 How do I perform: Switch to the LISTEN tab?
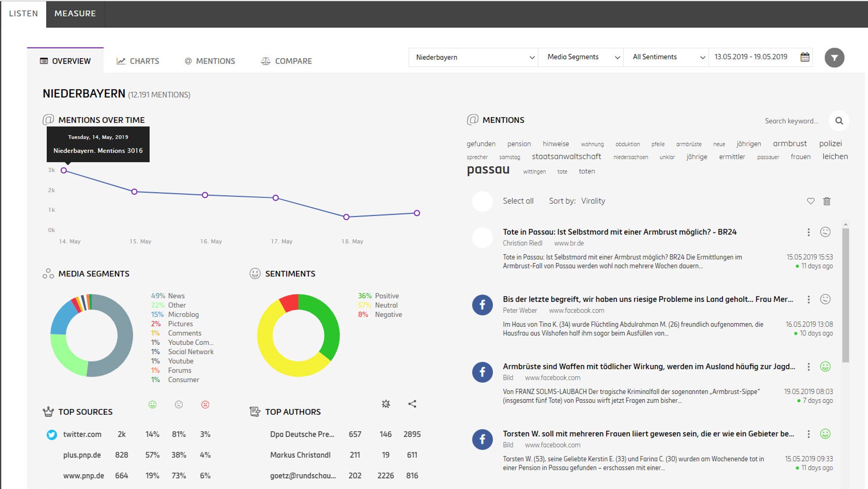tap(23, 14)
